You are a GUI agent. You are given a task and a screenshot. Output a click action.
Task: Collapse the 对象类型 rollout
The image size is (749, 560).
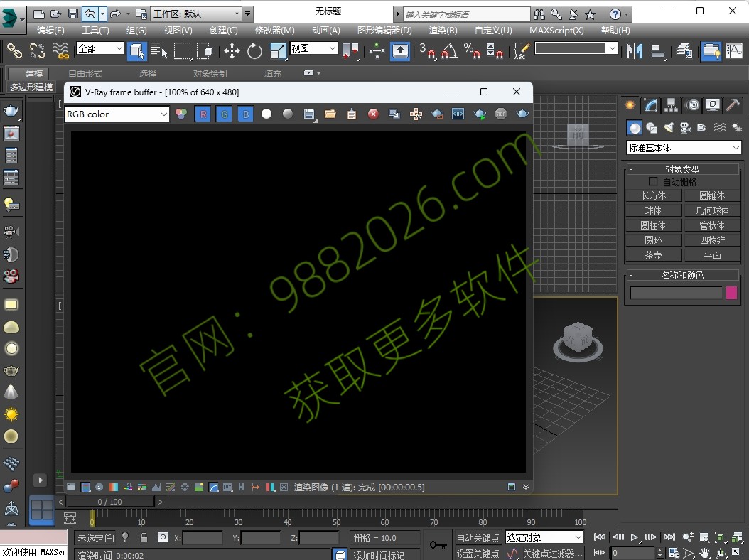(x=682, y=169)
